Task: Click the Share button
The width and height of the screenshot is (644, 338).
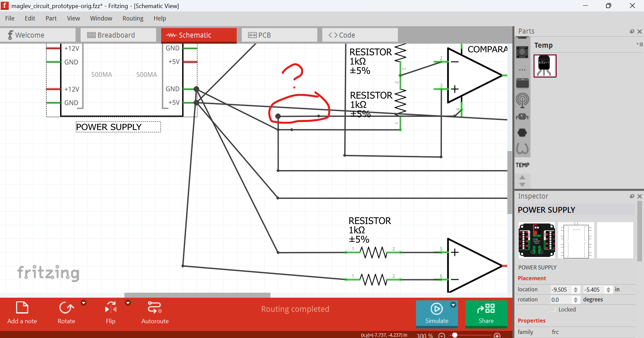Action: (x=486, y=313)
